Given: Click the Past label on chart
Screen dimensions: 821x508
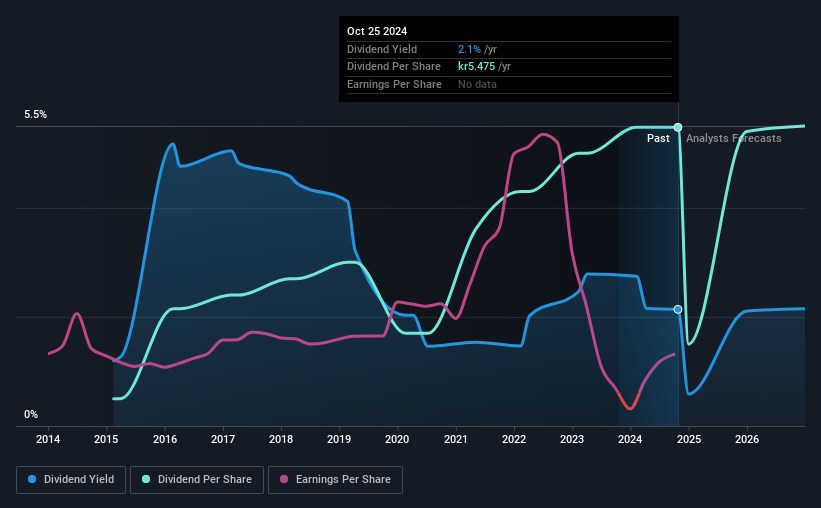Looking at the screenshot, I should (x=658, y=138).
